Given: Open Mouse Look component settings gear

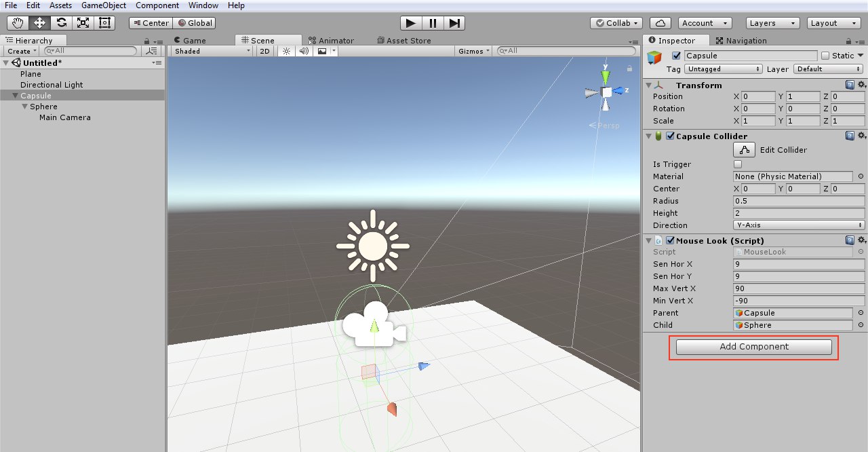Looking at the screenshot, I should [x=861, y=240].
